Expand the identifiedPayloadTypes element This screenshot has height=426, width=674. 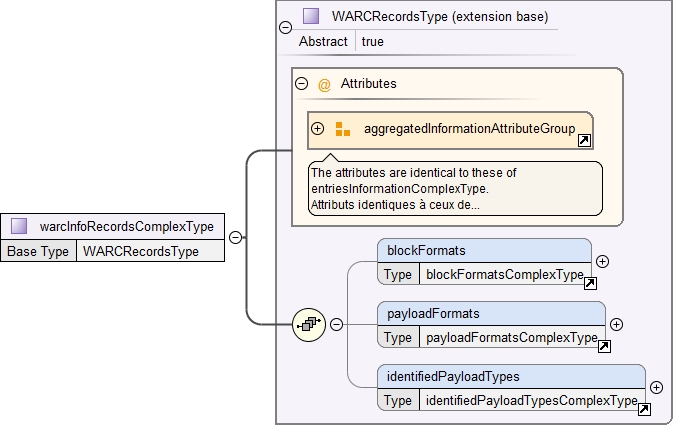coord(656,387)
